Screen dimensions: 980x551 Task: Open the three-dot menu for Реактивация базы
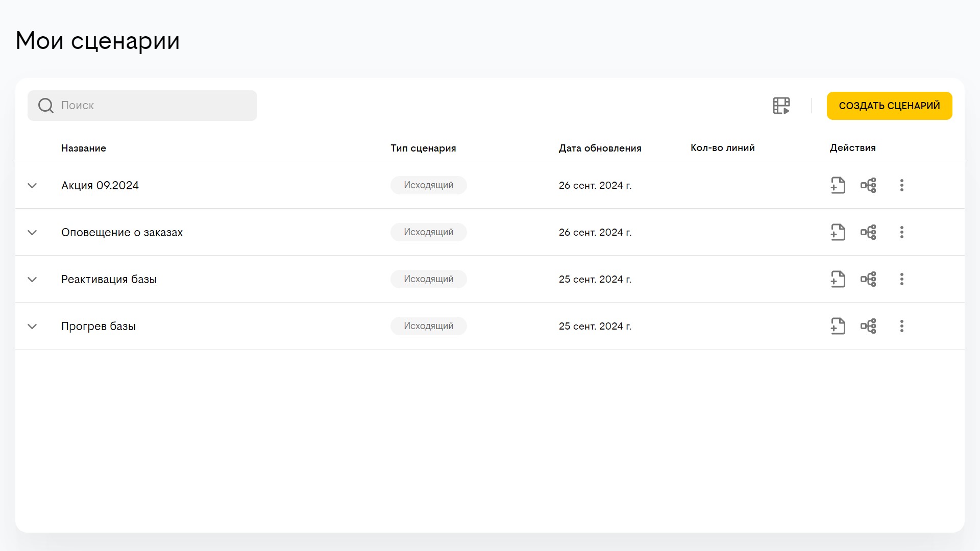(x=902, y=279)
